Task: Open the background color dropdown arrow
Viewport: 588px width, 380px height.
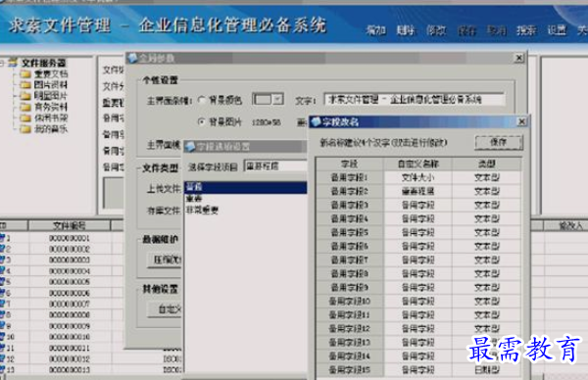Action: [x=277, y=99]
